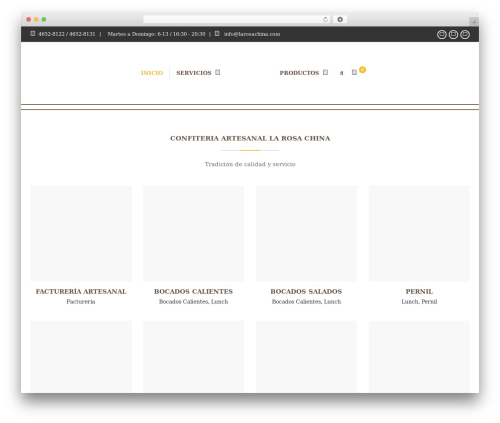Screen dimensions: 500x423
Task: Click the phone number 4652-8122
Action: point(51,34)
